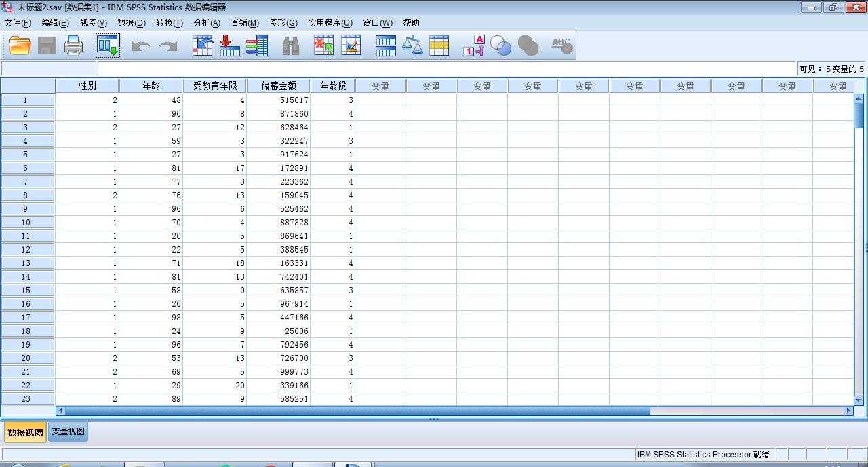
Task: Switch to the 变量视图 tab
Action: (x=68, y=432)
